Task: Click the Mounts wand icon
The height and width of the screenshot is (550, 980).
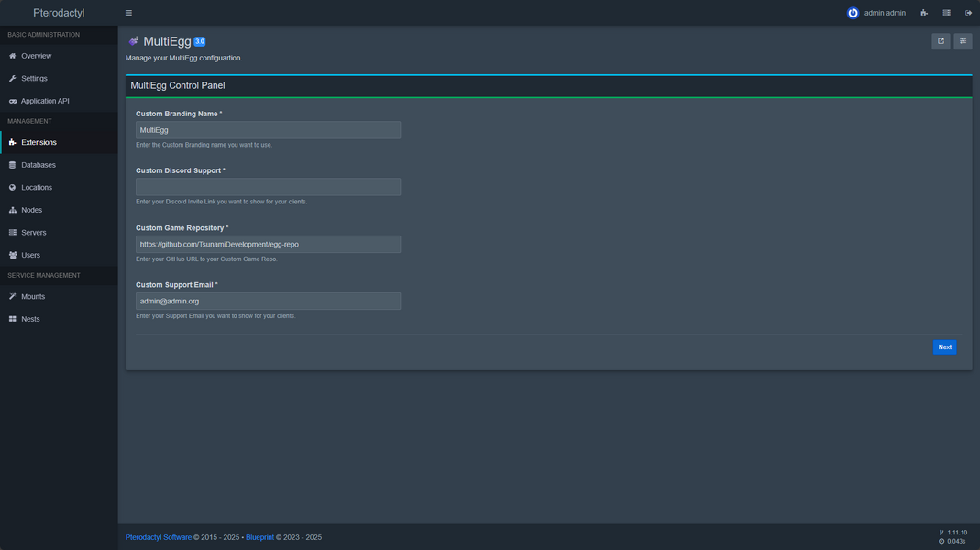Action: (13, 296)
